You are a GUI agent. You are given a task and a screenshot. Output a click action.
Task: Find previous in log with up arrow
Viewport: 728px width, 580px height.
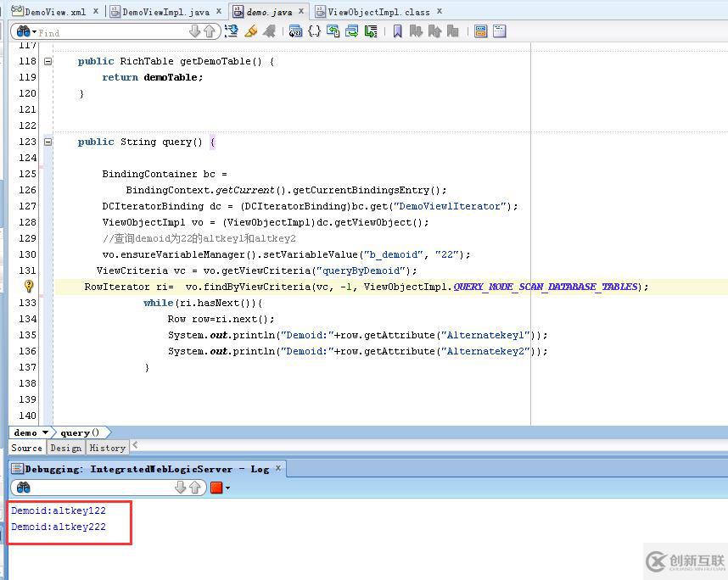pos(195,488)
